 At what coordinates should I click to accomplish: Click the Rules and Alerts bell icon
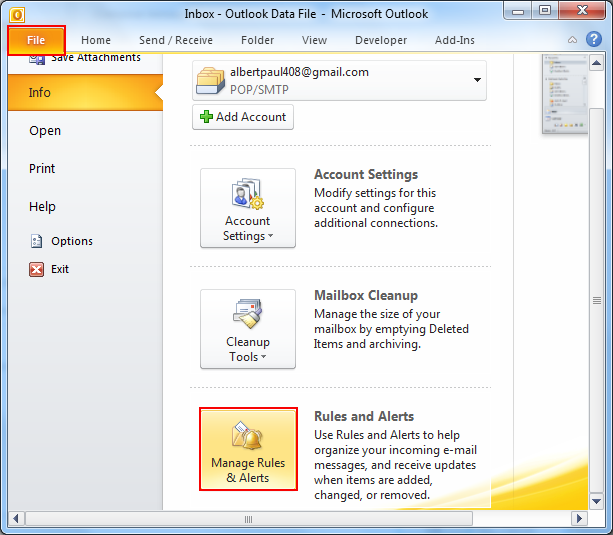[x=247, y=436]
